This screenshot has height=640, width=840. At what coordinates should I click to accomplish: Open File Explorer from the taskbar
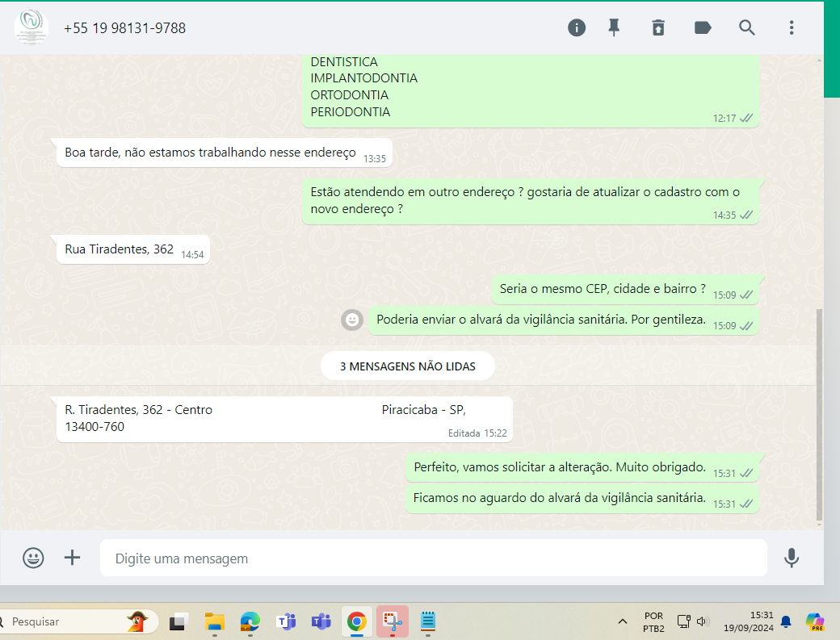214,621
